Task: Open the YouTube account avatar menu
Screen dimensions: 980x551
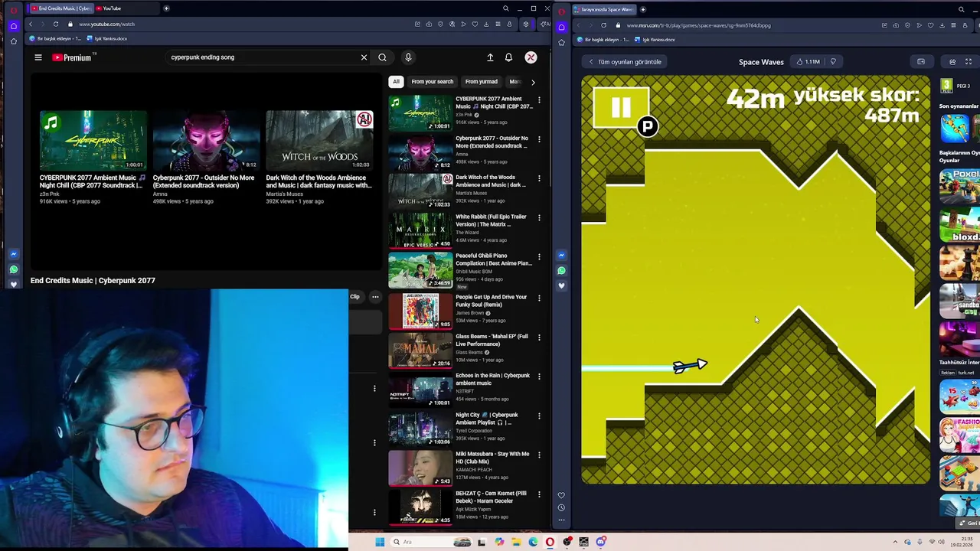Action: tap(531, 57)
